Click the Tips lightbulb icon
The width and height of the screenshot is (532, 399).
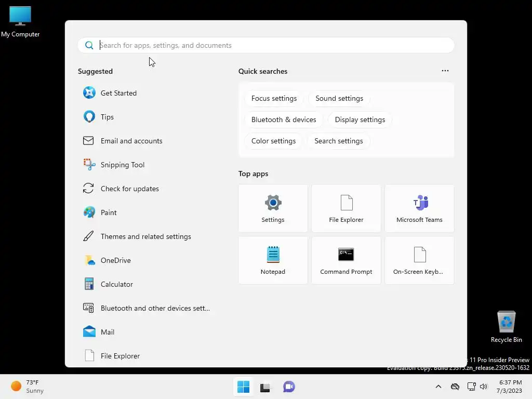[x=89, y=117]
